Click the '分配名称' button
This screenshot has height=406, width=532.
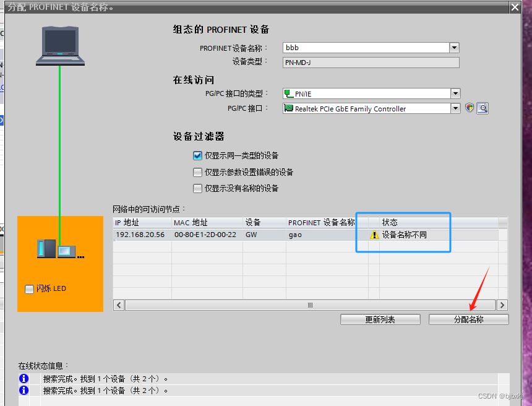468,319
